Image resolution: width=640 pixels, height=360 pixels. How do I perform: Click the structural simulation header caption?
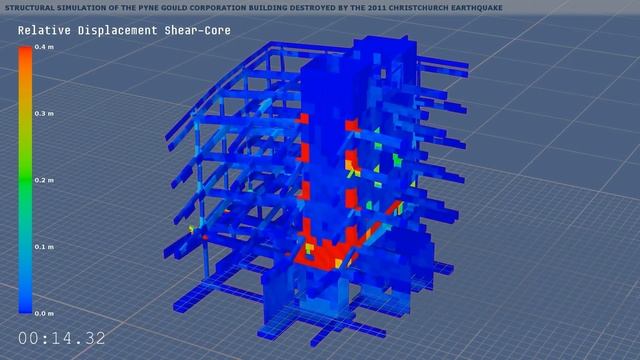click(x=253, y=7)
